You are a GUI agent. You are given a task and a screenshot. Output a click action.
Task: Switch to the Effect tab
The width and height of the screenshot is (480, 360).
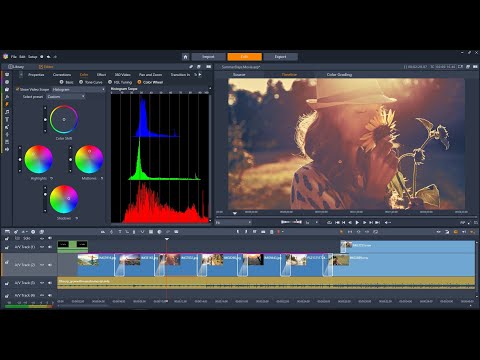101,75
